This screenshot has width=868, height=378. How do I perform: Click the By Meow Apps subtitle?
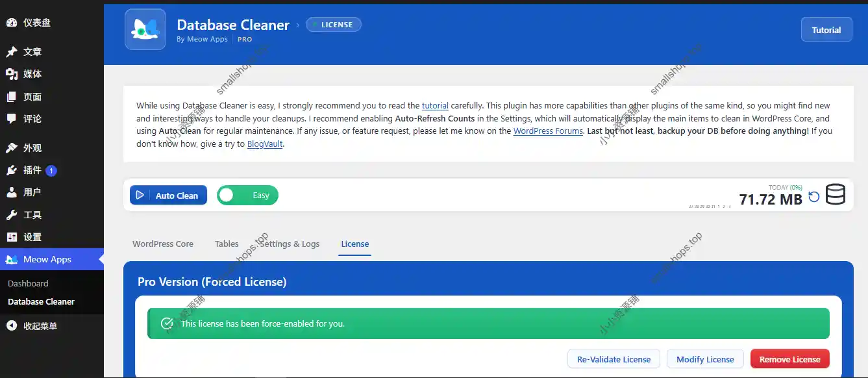(202, 39)
